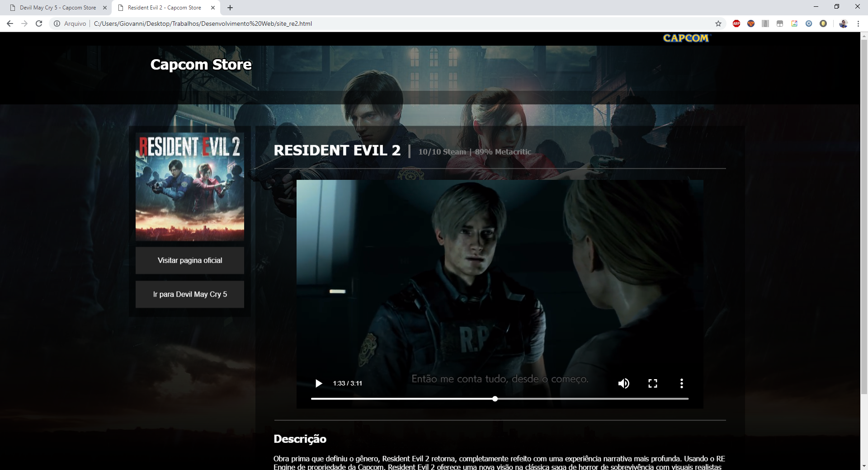Open the AdBlock Plus extension icon
The height and width of the screenshot is (470, 868).
(x=736, y=23)
